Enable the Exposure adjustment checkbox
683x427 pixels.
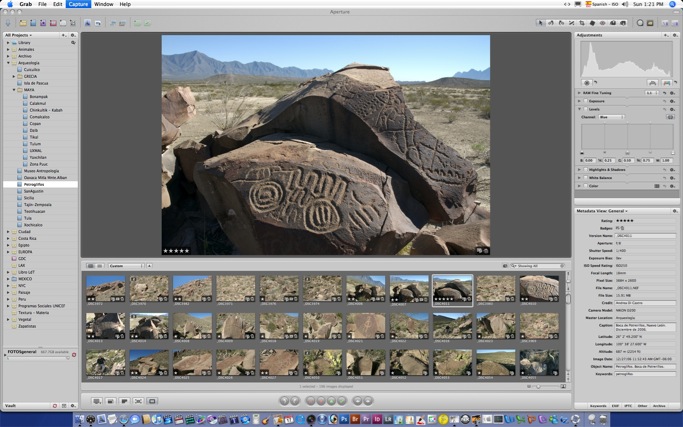[585, 101]
